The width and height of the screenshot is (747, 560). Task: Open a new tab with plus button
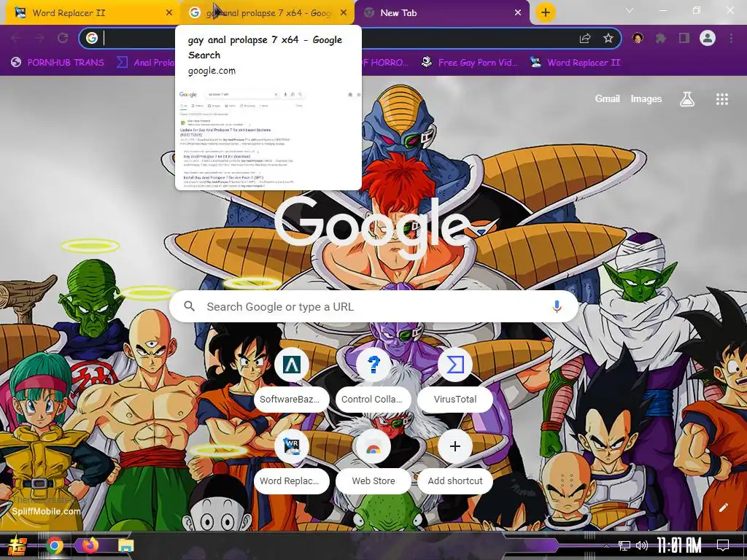pyautogui.click(x=546, y=12)
